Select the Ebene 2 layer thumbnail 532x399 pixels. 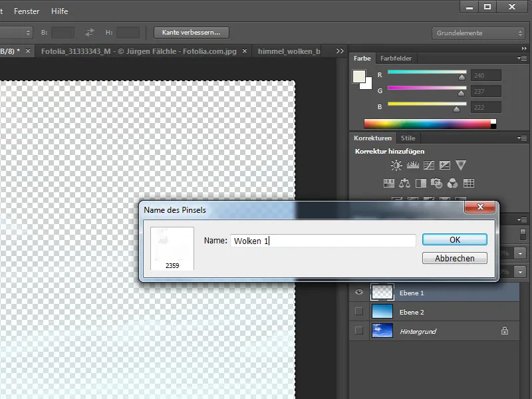[382, 311]
